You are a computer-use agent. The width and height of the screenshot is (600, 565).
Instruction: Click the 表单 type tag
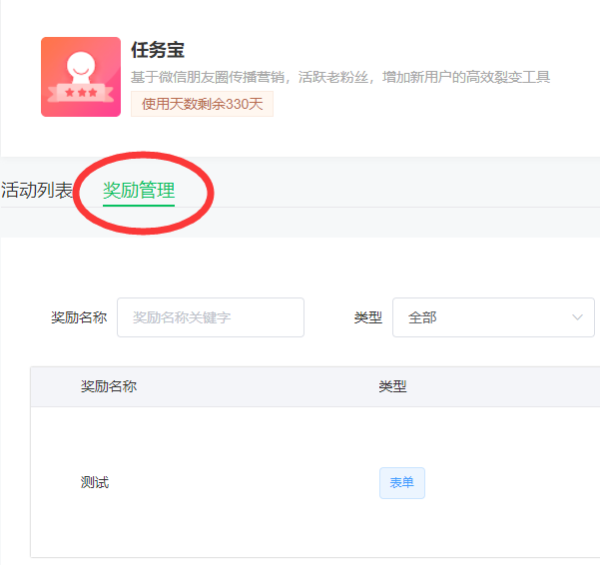[402, 483]
